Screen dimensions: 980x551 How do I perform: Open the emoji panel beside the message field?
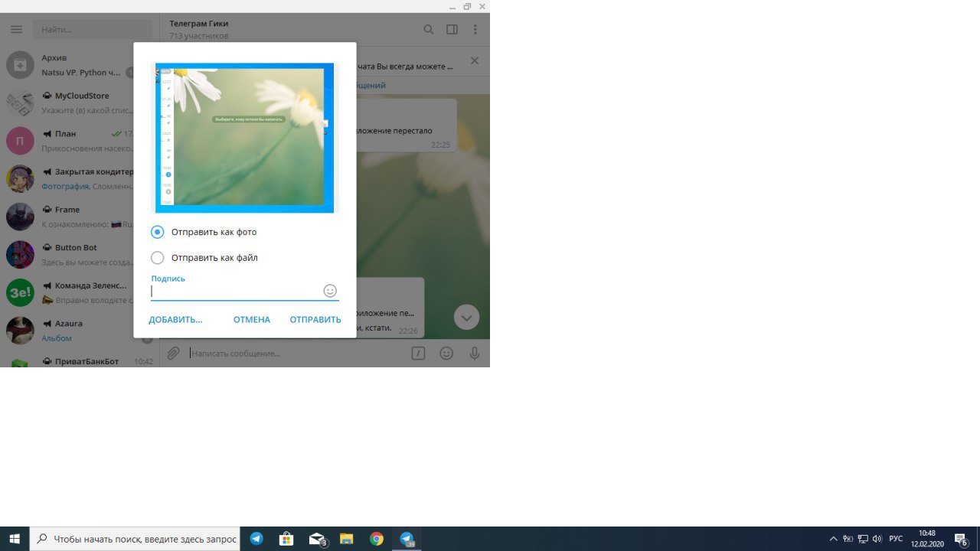point(446,354)
